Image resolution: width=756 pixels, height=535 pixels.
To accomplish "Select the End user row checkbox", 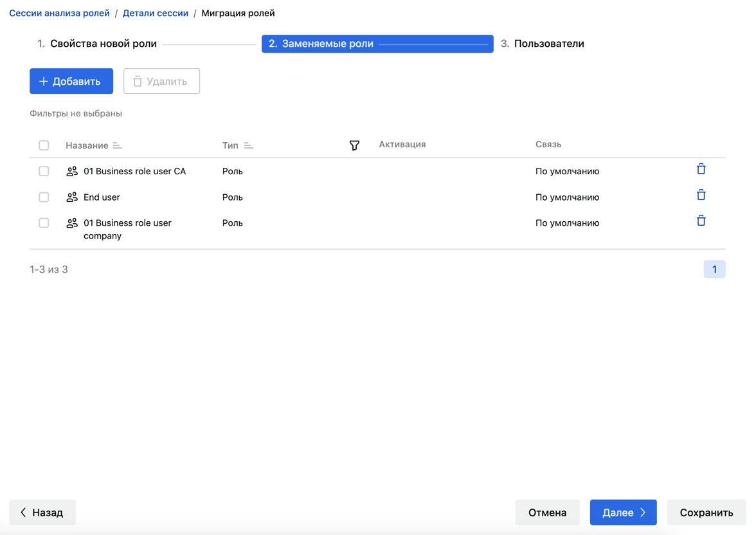I will coord(44,197).
